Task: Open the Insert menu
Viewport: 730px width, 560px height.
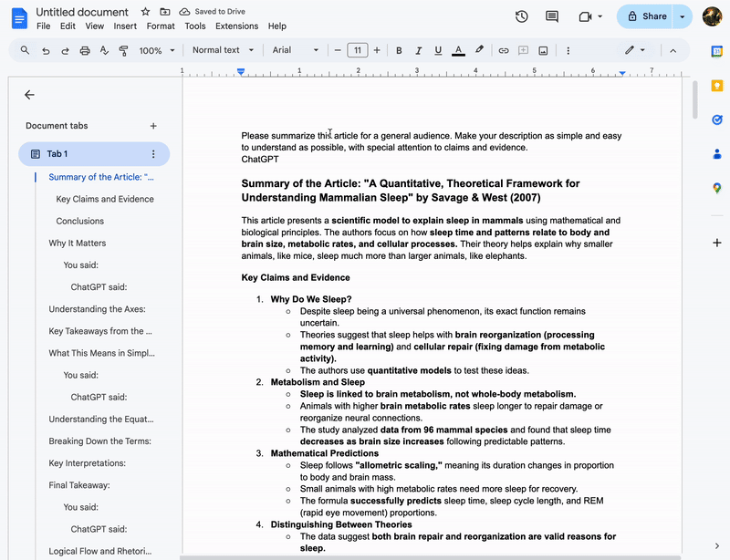Action: click(x=125, y=26)
